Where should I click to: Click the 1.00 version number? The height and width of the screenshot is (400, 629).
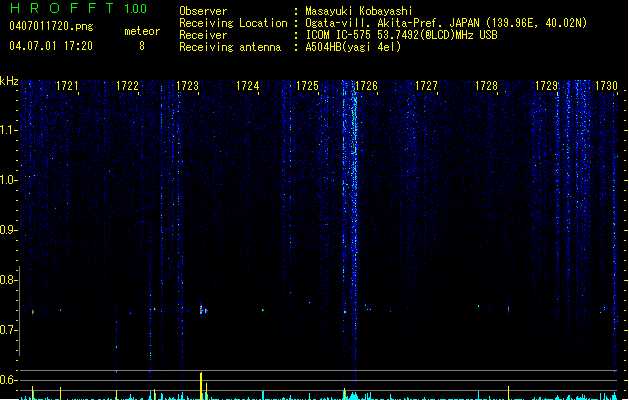[x=136, y=9]
